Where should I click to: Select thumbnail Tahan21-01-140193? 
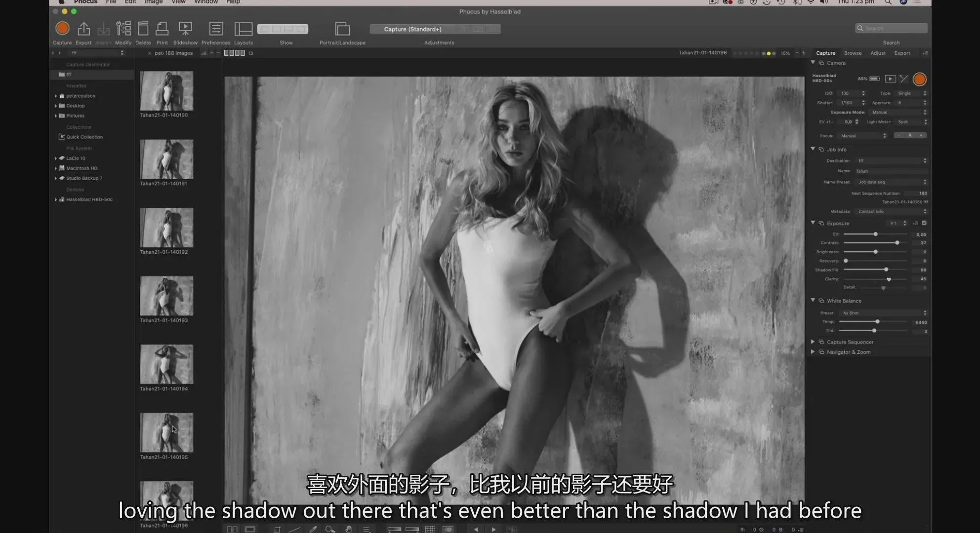coord(166,296)
